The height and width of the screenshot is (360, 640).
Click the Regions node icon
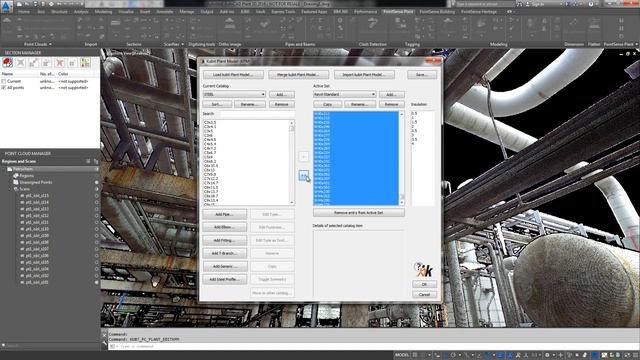pyautogui.click(x=16, y=176)
